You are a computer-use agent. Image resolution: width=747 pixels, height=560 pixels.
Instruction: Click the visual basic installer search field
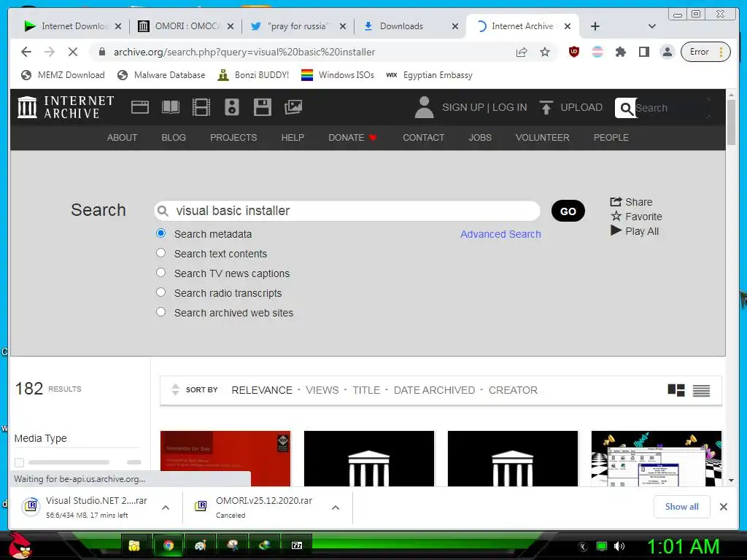tap(347, 211)
